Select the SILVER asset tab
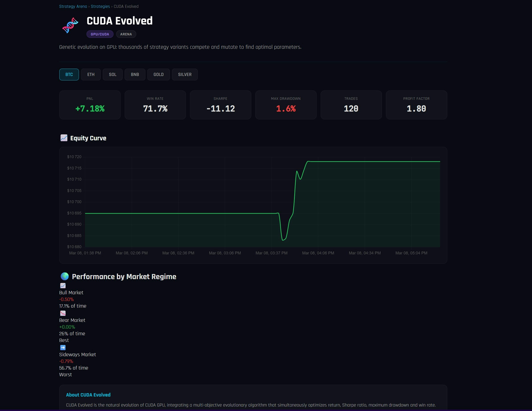The width and height of the screenshot is (532, 411). 185,74
